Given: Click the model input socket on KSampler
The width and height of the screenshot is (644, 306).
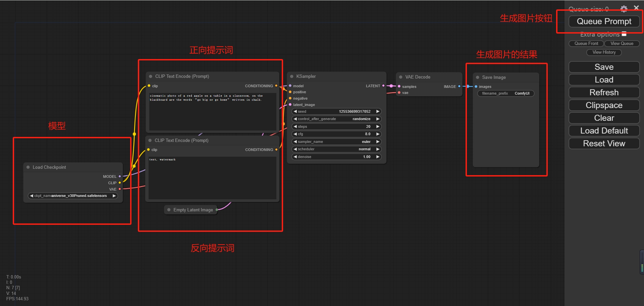Looking at the screenshot, I should (x=290, y=86).
